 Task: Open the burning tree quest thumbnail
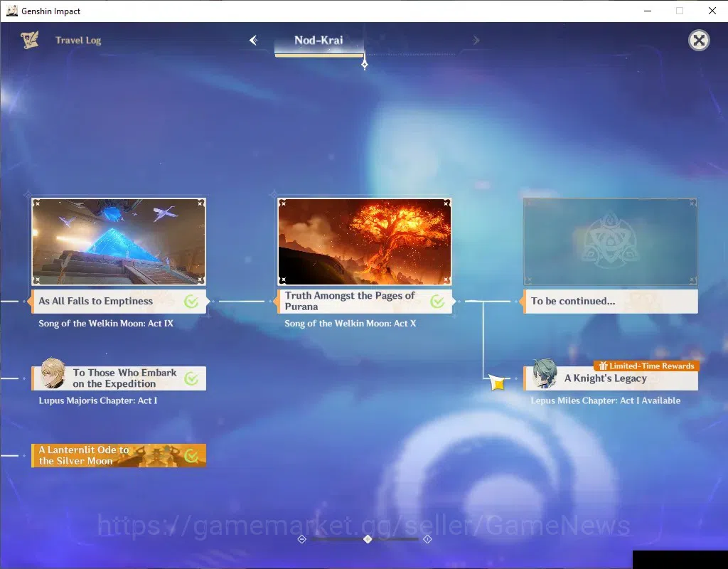(x=365, y=242)
